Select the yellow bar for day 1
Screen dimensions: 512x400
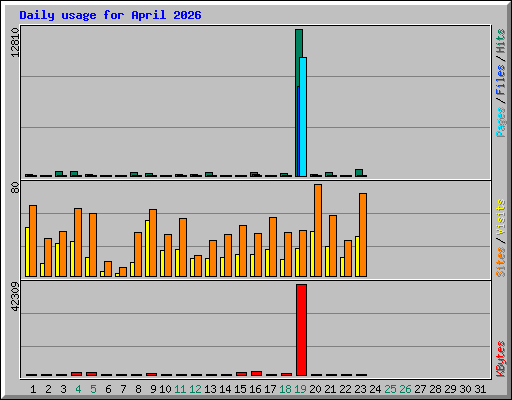27,252
